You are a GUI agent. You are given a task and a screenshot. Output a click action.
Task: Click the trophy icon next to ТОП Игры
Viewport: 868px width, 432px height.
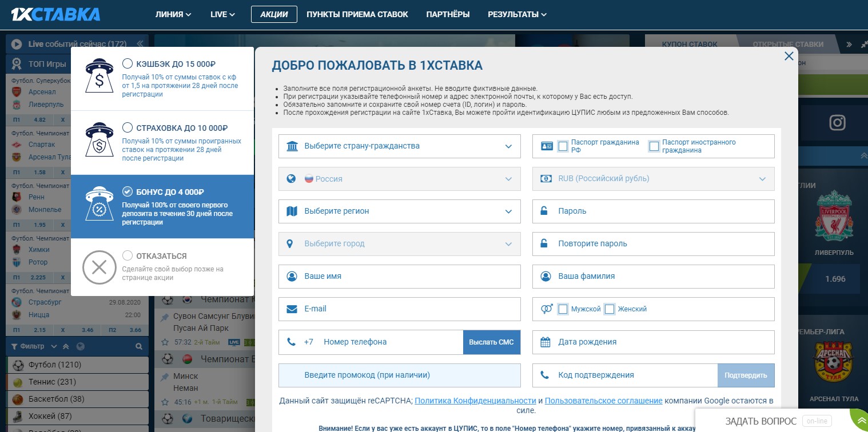click(17, 63)
